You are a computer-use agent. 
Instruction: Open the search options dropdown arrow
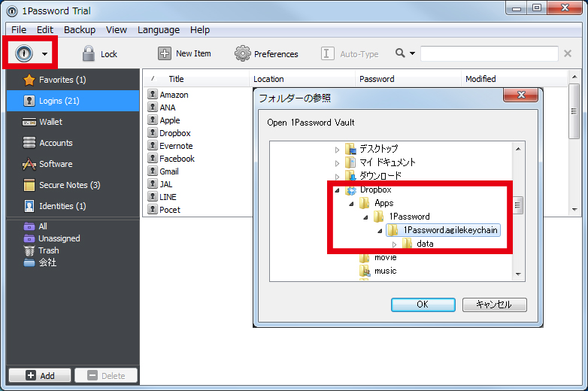click(x=413, y=53)
